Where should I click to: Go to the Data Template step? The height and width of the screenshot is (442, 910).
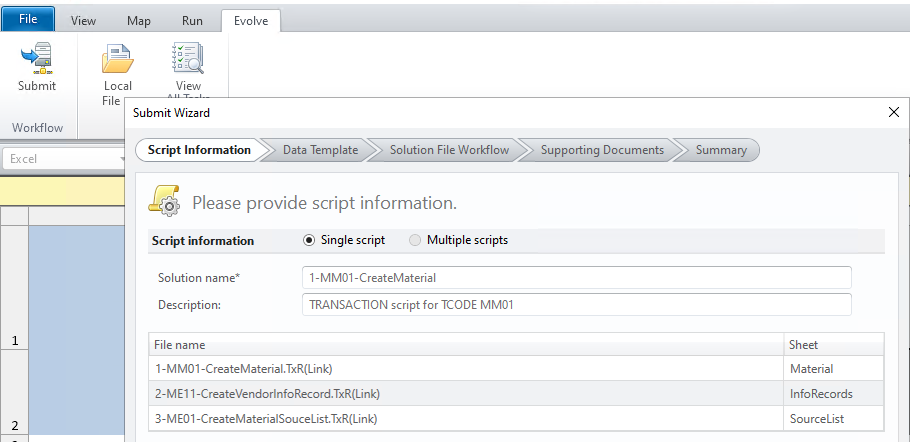pyautogui.click(x=320, y=150)
